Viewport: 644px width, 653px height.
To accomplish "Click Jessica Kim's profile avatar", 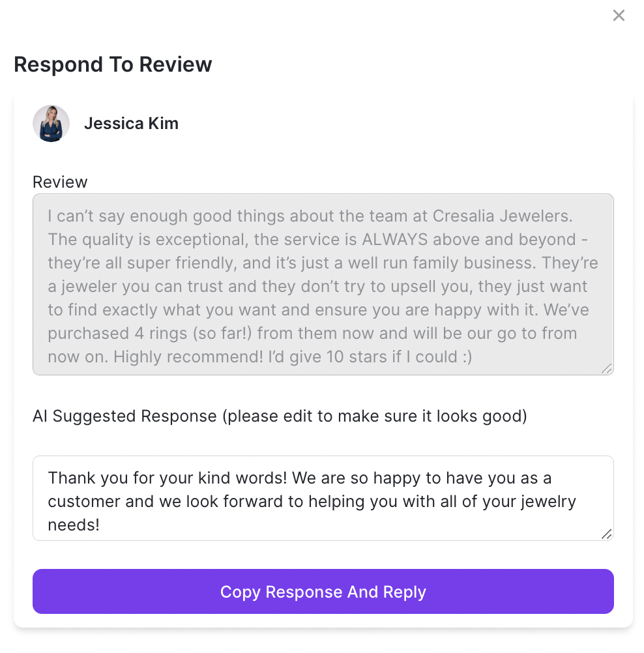I will click(51, 123).
